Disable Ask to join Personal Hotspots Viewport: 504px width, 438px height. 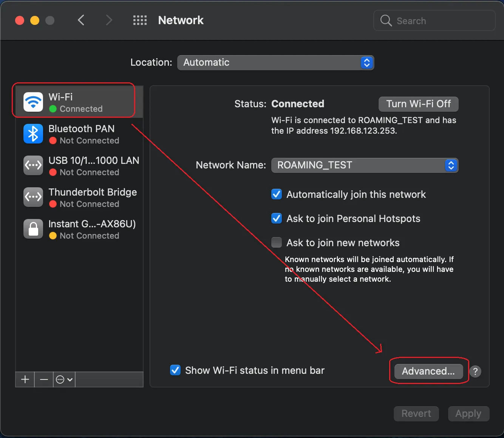coord(276,218)
